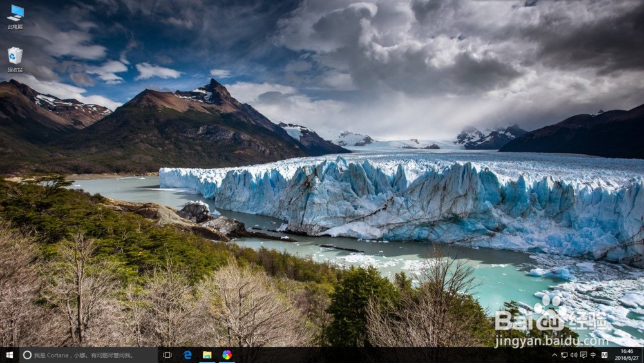Expand hidden system tray icons
The image size is (644, 363).
point(554,355)
